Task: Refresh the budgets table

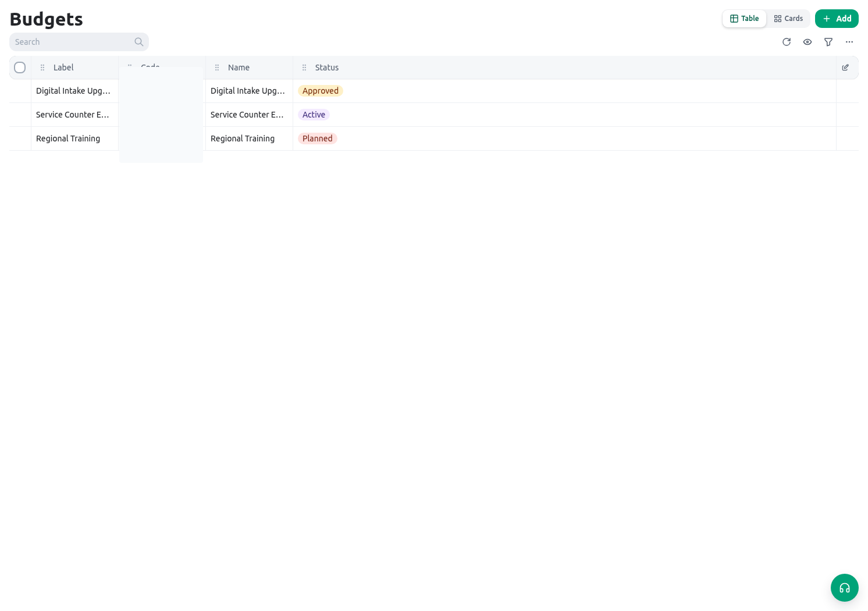Action: [787, 42]
